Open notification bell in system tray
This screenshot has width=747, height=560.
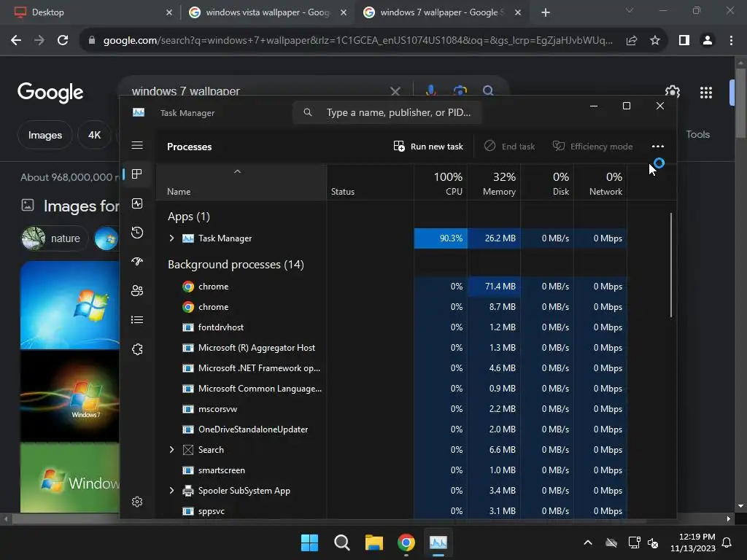(727, 542)
